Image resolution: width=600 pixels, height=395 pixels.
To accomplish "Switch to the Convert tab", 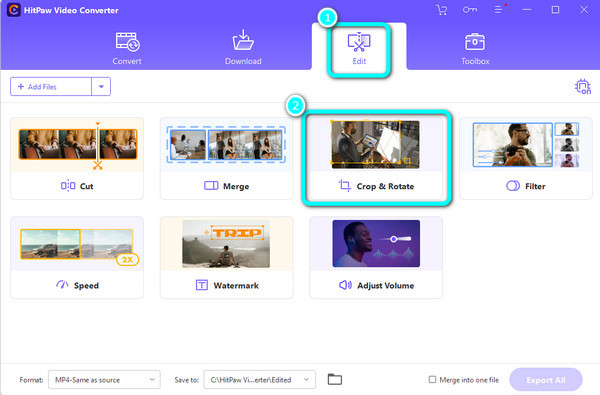I will pyautogui.click(x=127, y=49).
